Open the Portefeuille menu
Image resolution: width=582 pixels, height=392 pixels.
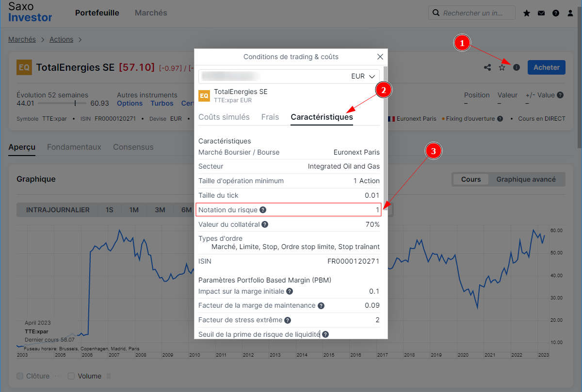[97, 13]
